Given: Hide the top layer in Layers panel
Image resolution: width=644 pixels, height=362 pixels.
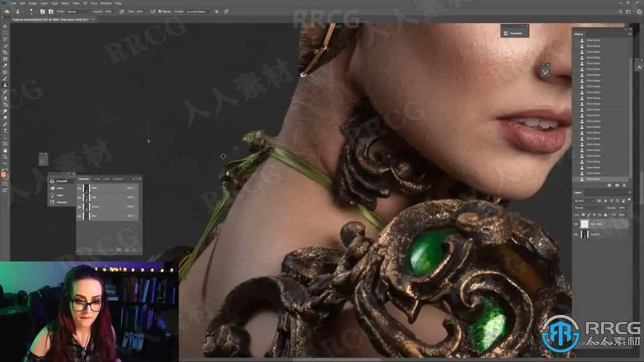Looking at the screenshot, I should pyautogui.click(x=577, y=224).
